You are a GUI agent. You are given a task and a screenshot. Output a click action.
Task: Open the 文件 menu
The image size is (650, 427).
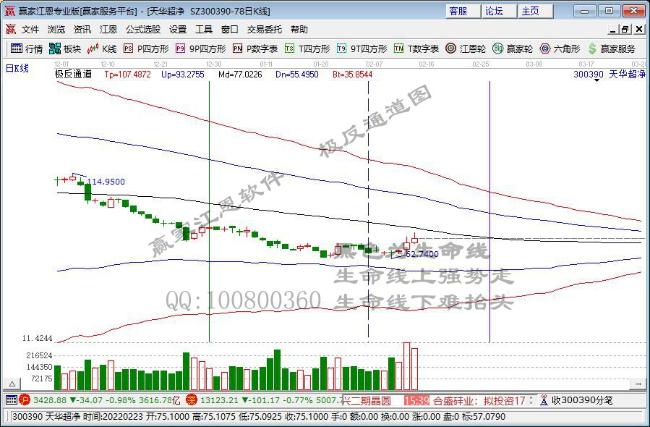coord(30,29)
